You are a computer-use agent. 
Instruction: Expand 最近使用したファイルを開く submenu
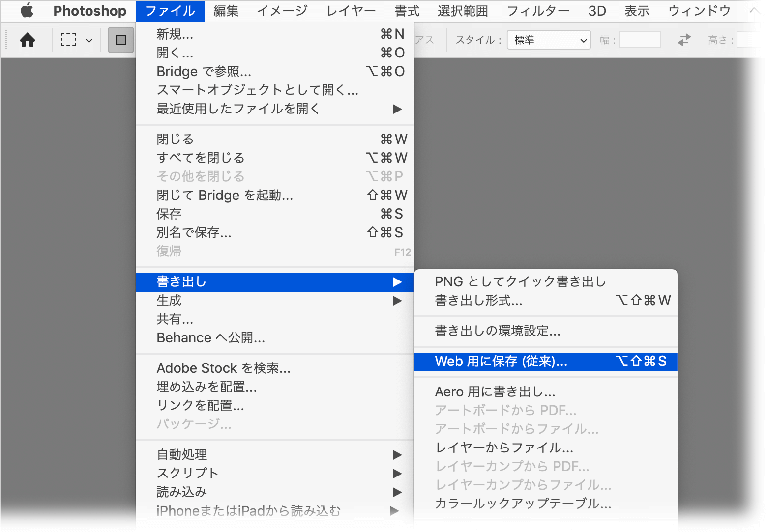[275, 109]
